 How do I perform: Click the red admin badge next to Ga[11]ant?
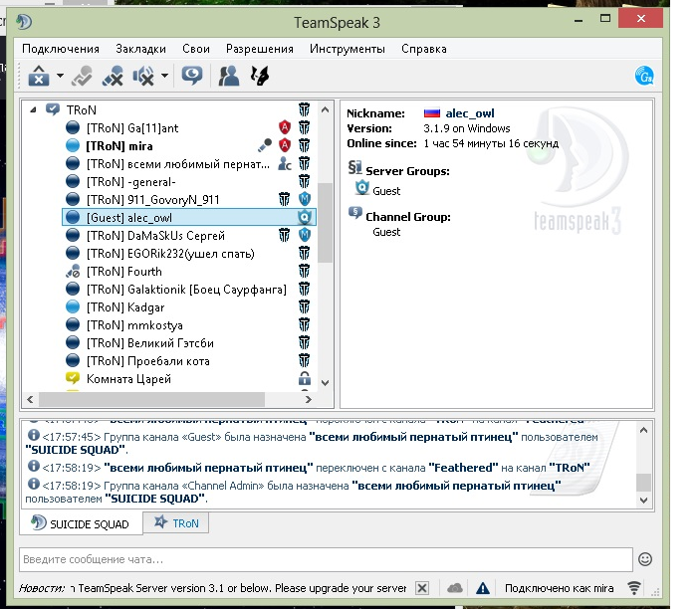coord(285,127)
